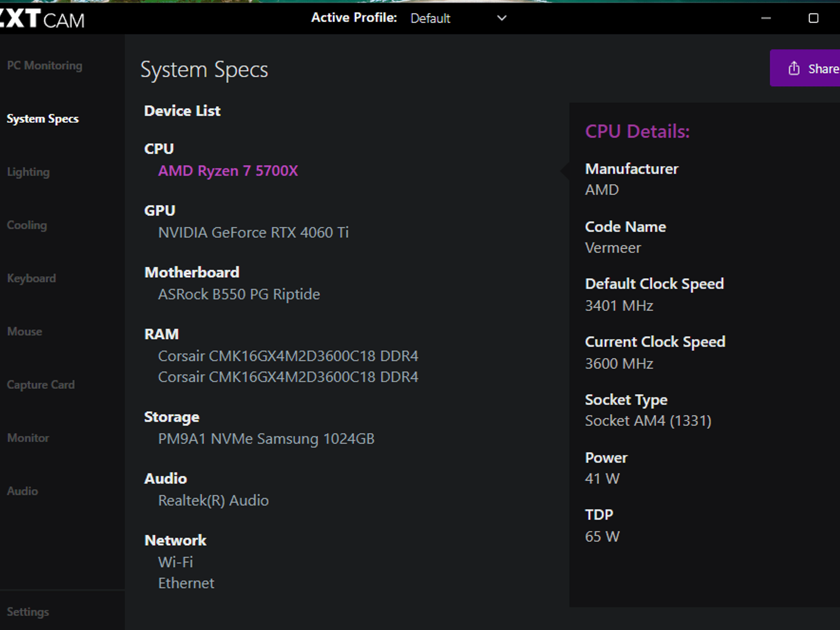Click the Network category heading
Screen dimensions: 840x630
point(176,541)
